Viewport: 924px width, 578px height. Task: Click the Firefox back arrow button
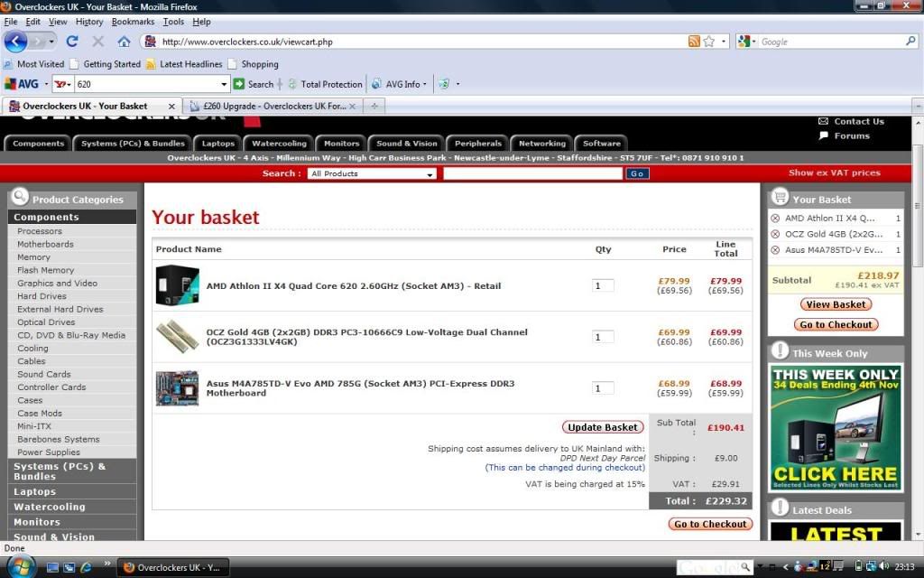click(15, 42)
